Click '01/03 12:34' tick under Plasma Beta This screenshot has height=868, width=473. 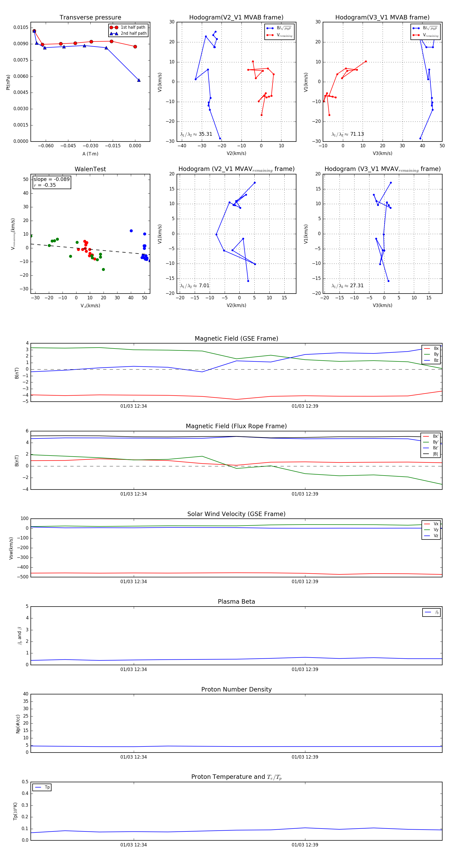pos(134,669)
